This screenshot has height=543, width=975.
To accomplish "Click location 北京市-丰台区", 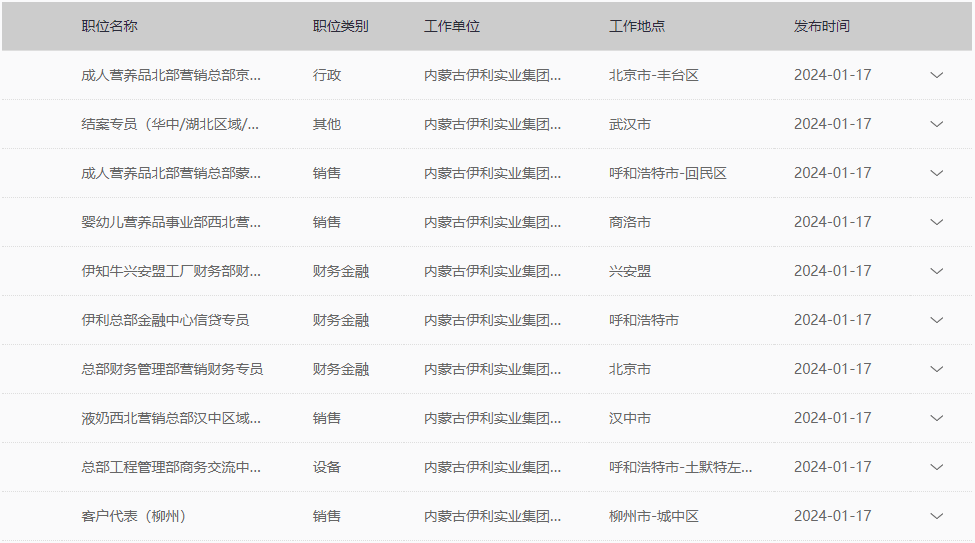I will point(654,75).
